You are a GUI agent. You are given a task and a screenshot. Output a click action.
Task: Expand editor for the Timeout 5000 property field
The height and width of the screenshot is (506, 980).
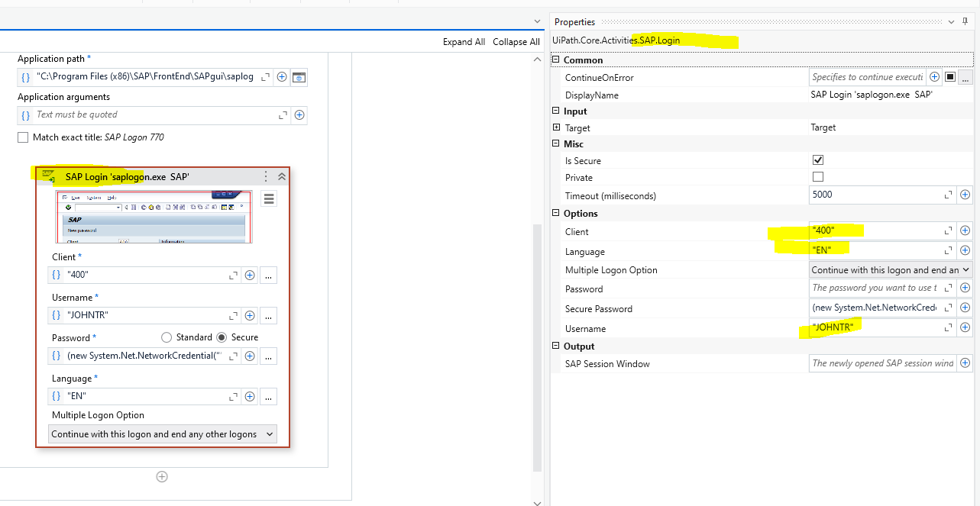(949, 195)
